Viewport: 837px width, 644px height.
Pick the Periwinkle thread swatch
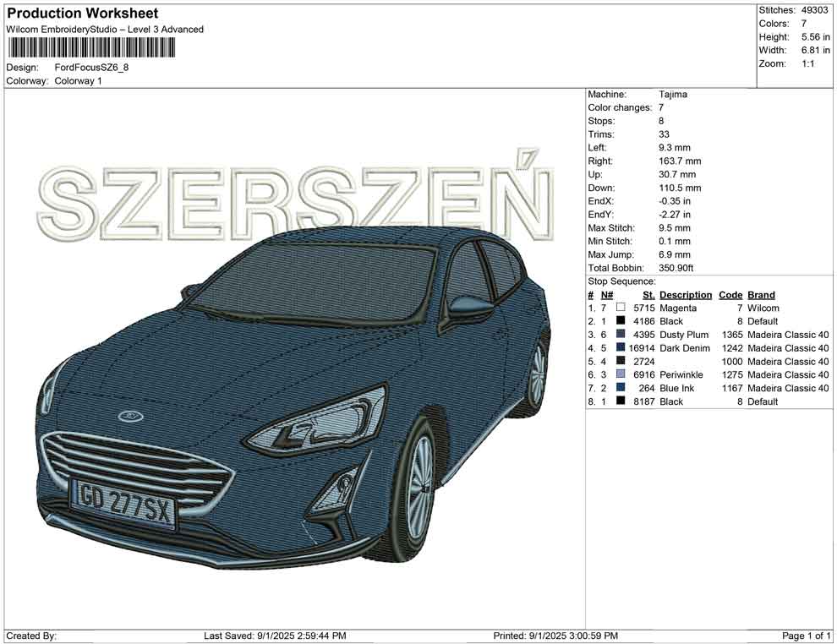(x=621, y=375)
